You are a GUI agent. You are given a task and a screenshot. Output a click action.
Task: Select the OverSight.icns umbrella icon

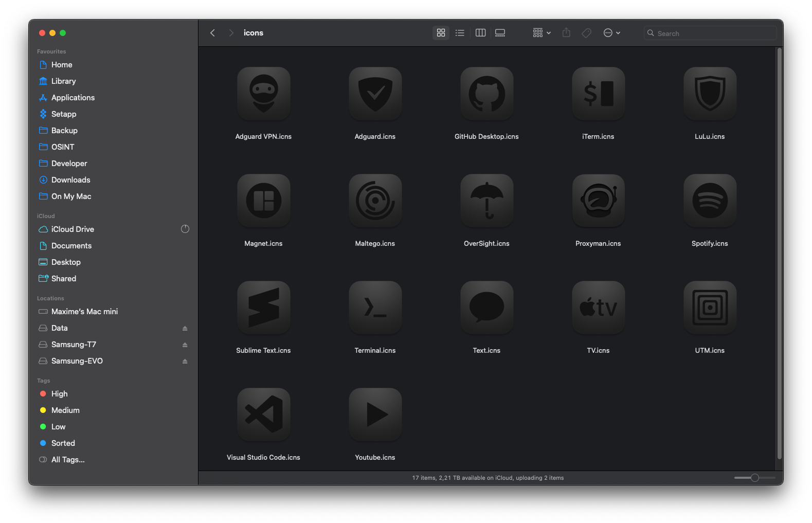(486, 201)
